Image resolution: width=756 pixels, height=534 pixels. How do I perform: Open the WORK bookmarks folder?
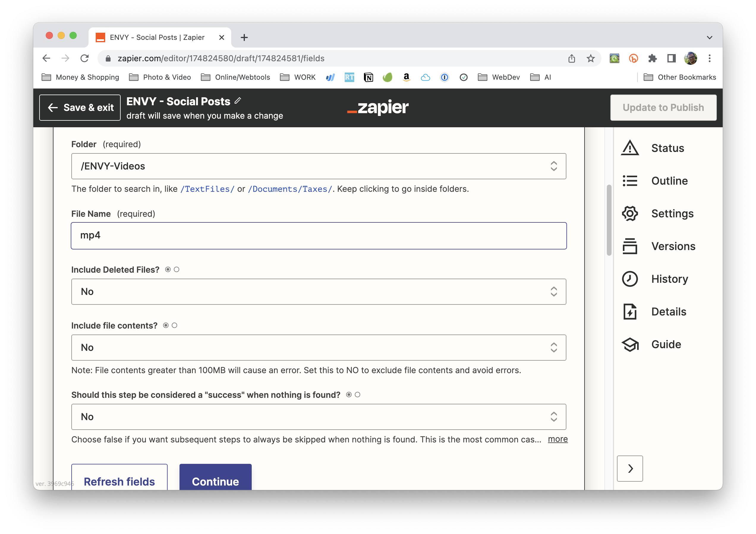298,77
